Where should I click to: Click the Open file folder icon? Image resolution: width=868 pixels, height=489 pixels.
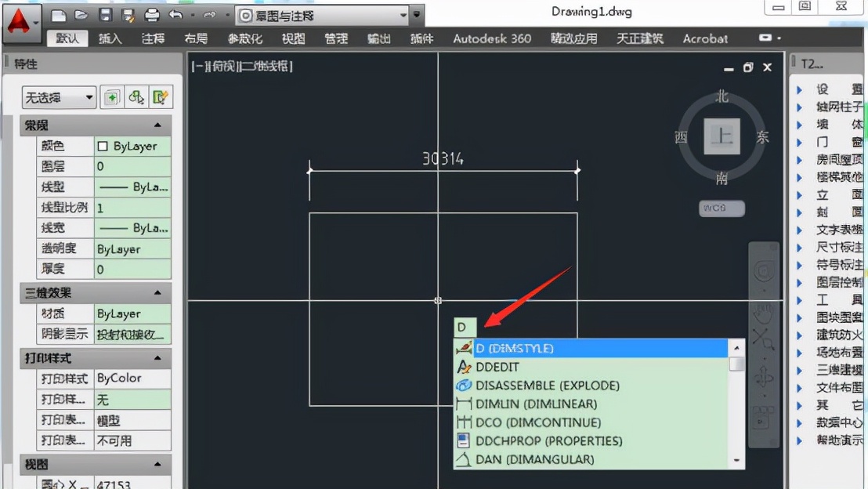(x=81, y=16)
